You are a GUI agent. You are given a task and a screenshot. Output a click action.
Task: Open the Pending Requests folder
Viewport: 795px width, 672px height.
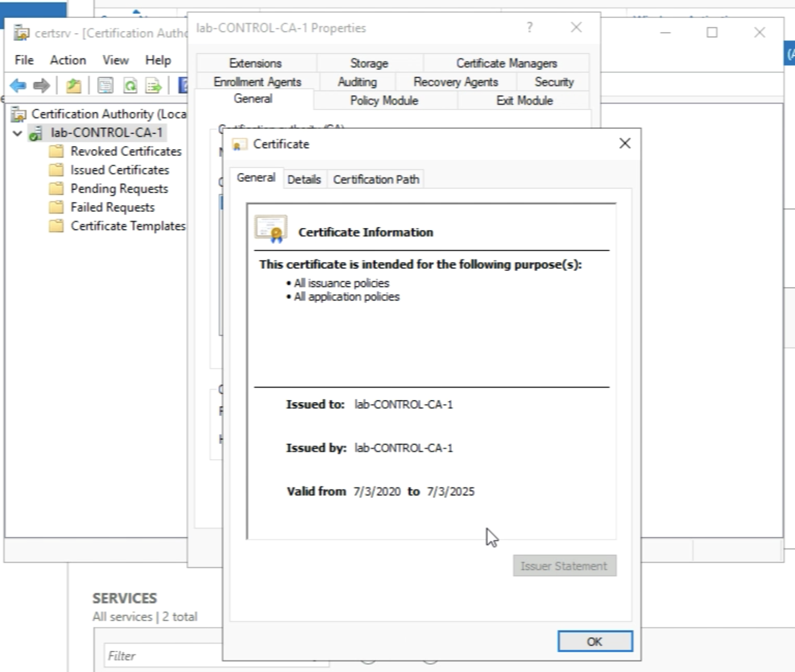[x=119, y=189]
